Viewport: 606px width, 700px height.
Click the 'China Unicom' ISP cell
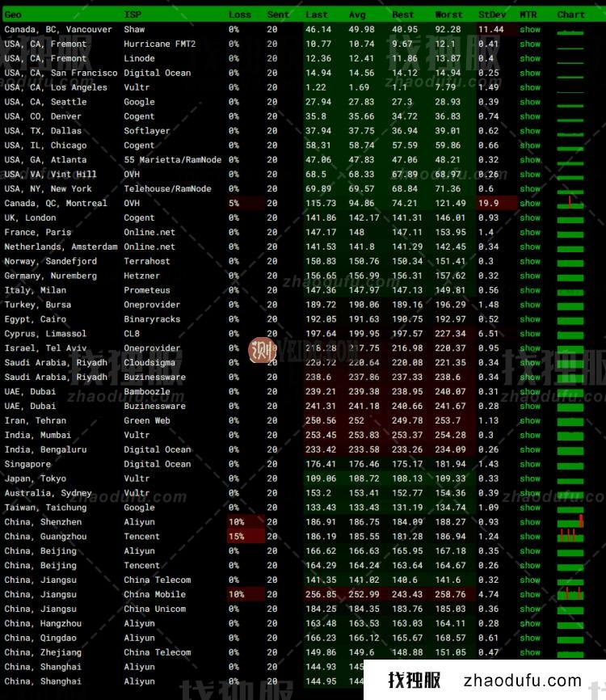[x=155, y=609]
